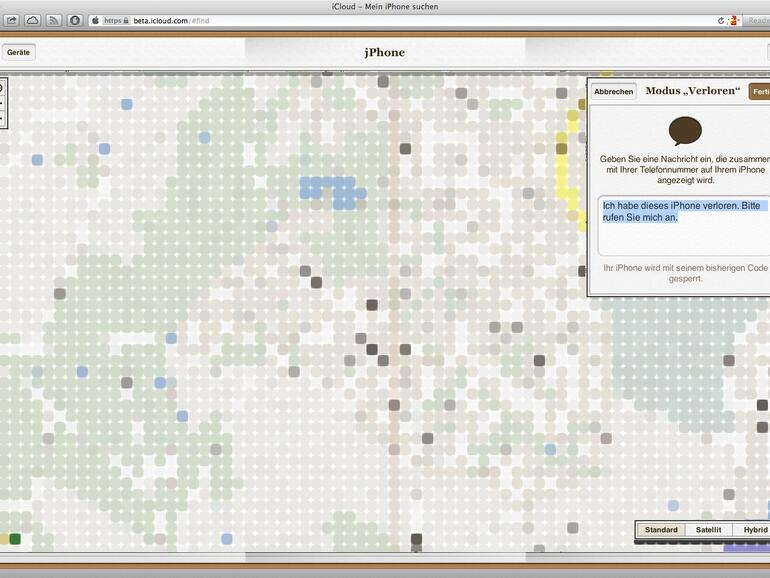770x578 pixels.
Task: Open the Geräte devices list
Action: click(19, 52)
